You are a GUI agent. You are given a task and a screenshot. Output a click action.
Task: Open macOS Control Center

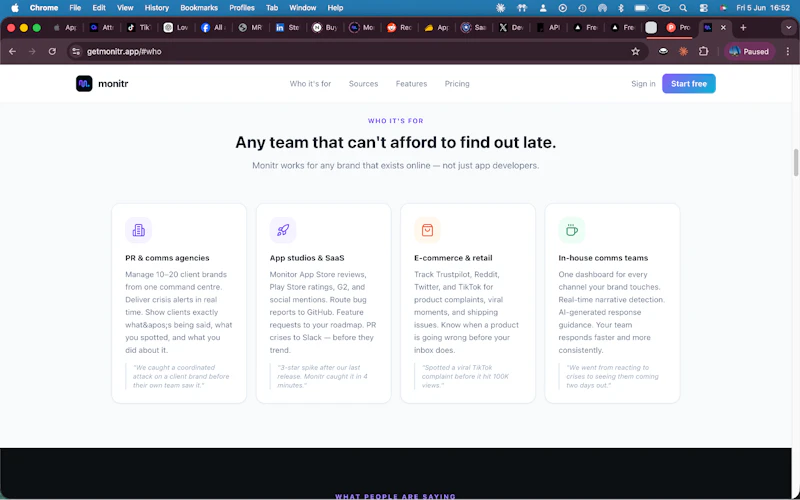click(x=704, y=8)
